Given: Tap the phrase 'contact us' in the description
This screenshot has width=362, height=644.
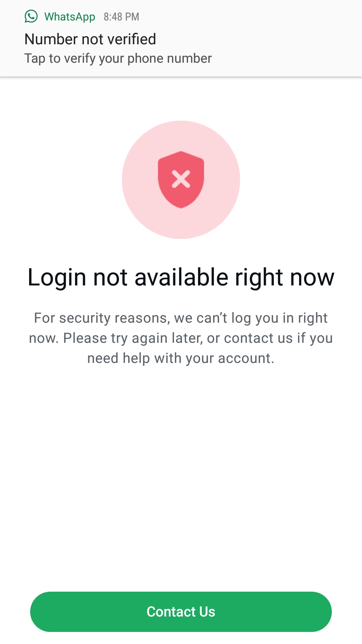Looking at the screenshot, I should [258, 338].
